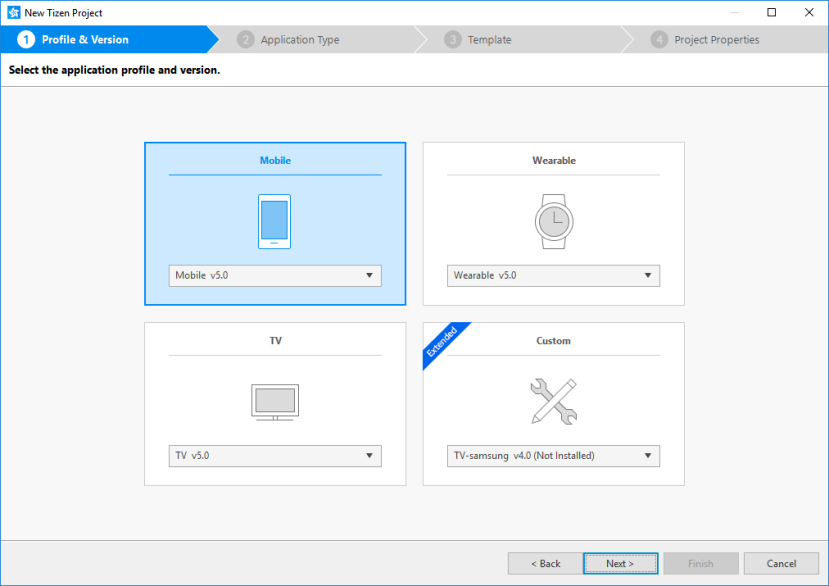Open the TV v5.0 version dropdown
Viewport: 829px width, 586px height.
click(368, 455)
